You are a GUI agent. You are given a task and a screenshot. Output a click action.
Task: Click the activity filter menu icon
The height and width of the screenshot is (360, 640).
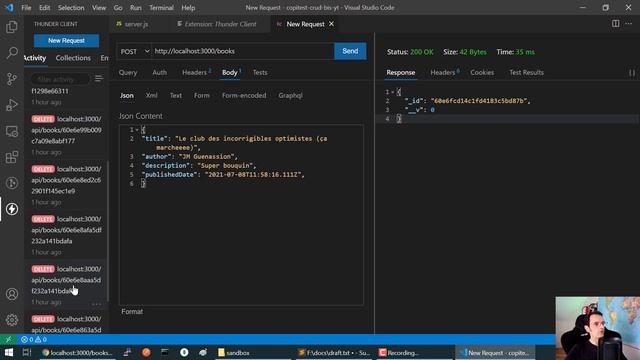[98, 78]
